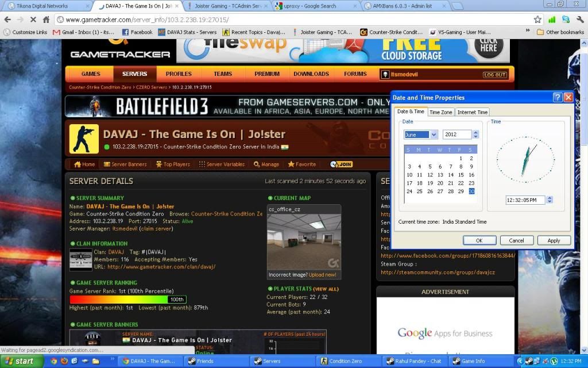
Task: Click the VIEW ALL player stats link
Action: click(x=326, y=289)
